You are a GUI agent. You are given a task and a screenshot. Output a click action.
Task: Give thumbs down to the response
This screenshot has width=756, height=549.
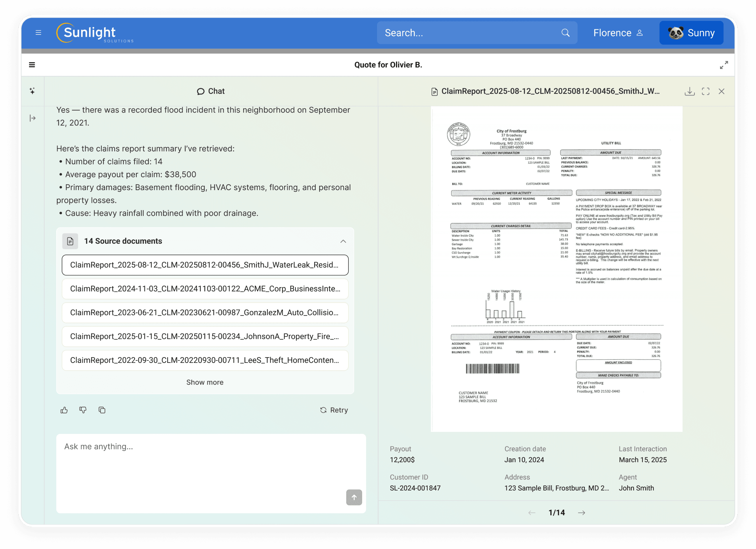83,410
